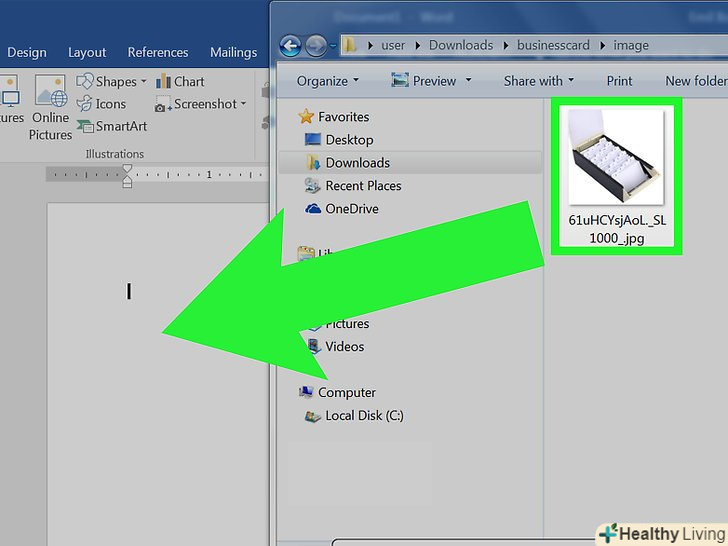
Task: Insert SmartArt graphic in Word
Action: point(112,126)
